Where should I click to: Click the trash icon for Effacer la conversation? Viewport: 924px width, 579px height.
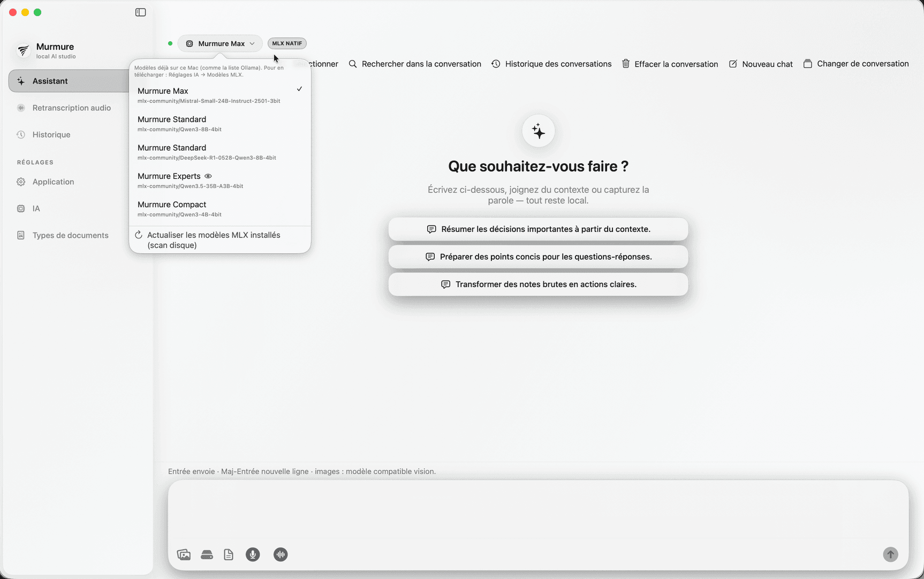point(626,64)
